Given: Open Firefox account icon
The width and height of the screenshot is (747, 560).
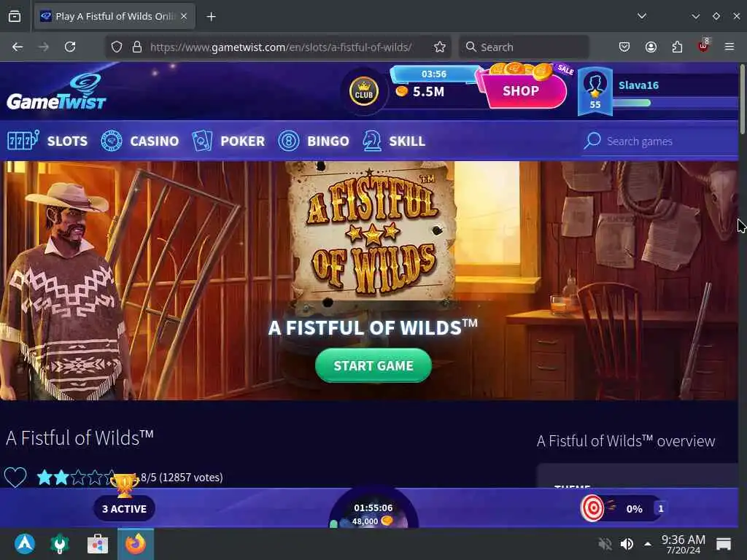Looking at the screenshot, I should tap(651, 47).
